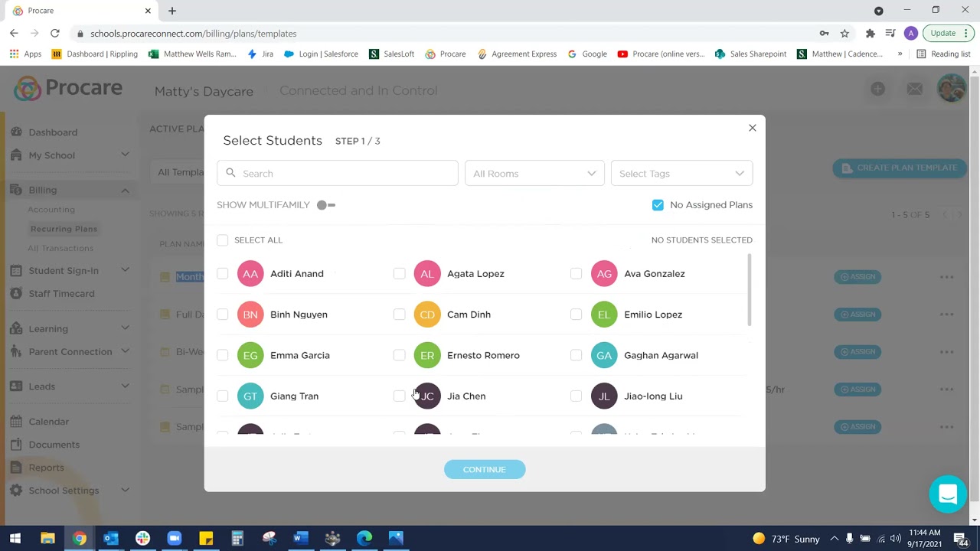This screenshot has width=980, height=551.
Task: Click the Continue button
Action: click(485, 469)
